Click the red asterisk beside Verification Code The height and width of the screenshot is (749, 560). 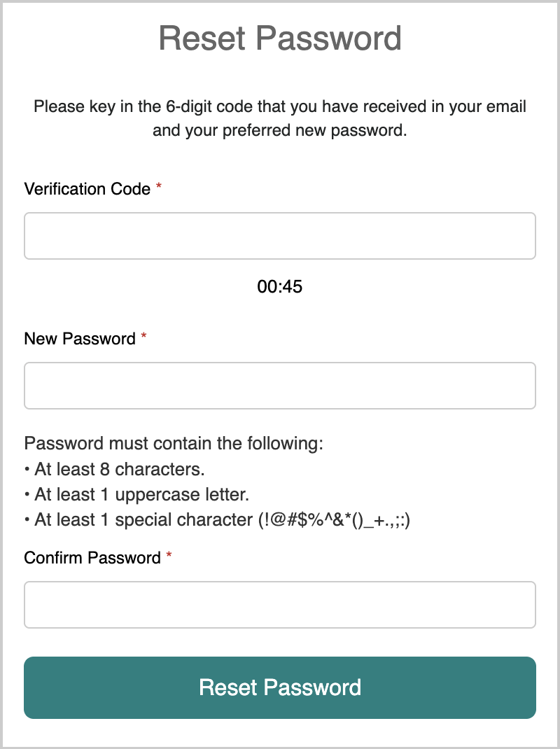(x=159, y=187)
